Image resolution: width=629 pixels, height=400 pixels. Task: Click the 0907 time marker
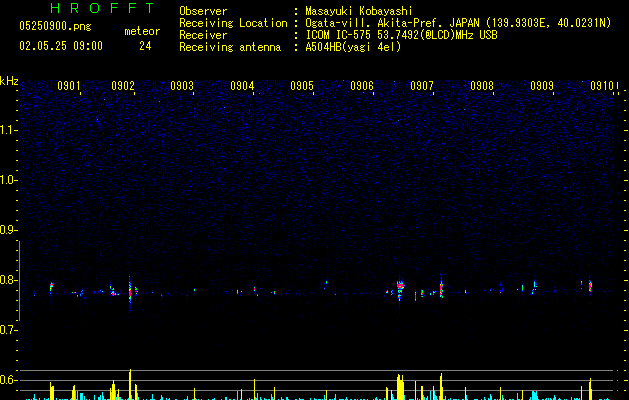tap(422, 86)
